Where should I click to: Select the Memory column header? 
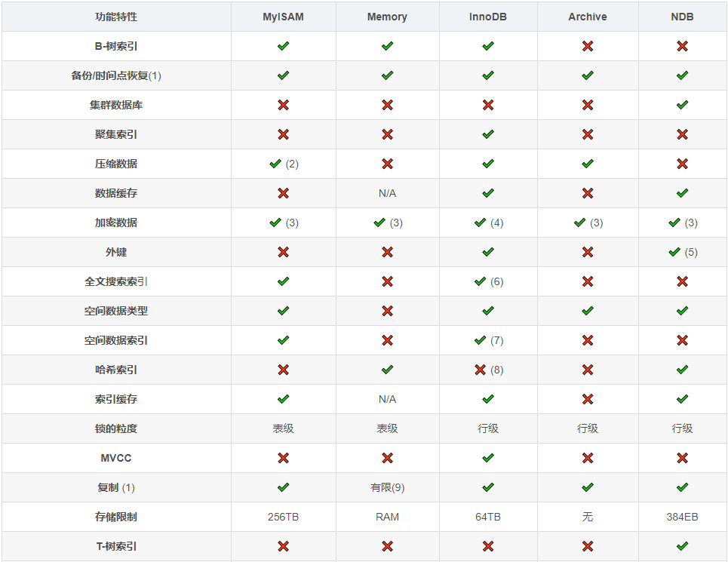click(387, 17)
